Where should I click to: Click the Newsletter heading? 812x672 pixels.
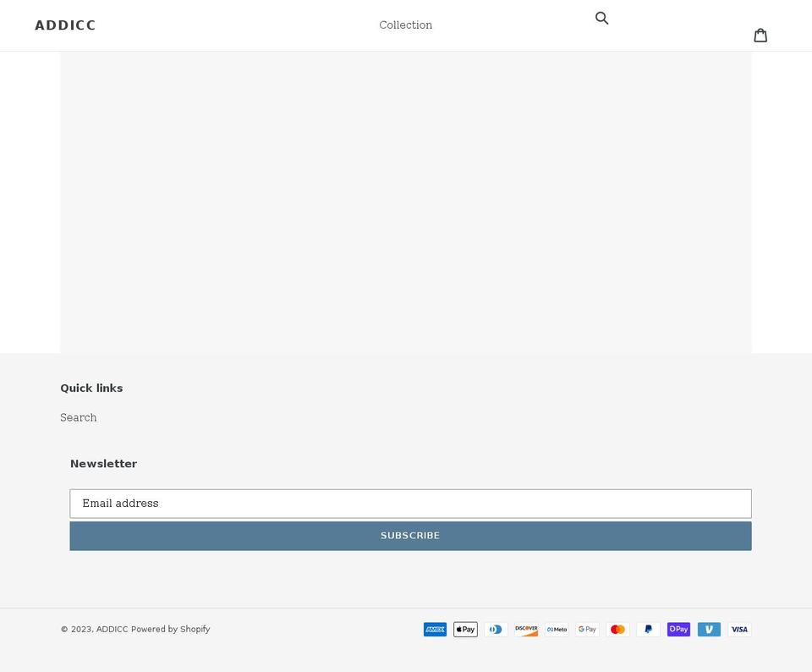103,464
